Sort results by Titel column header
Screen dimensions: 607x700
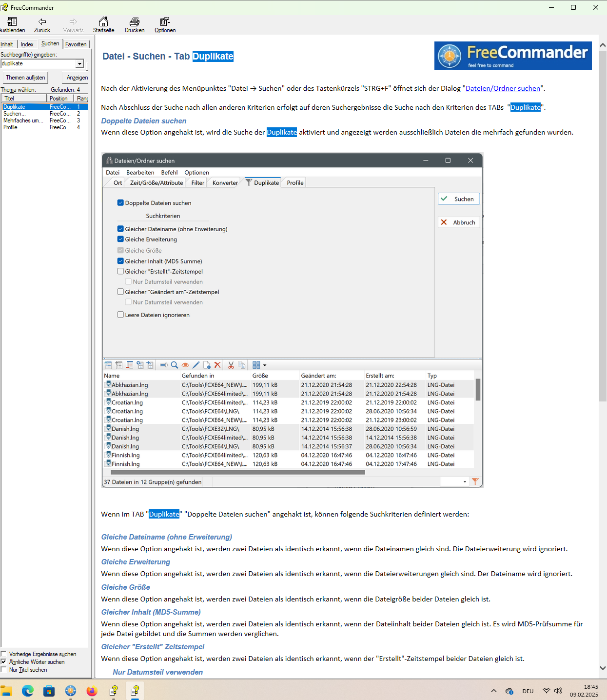(x=23, y=98)
